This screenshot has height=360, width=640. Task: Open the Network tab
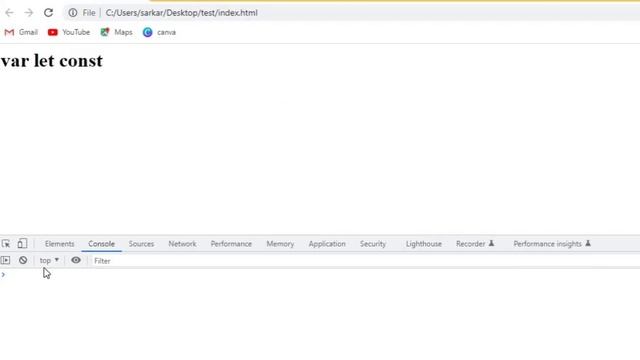[x=182, y=244]
